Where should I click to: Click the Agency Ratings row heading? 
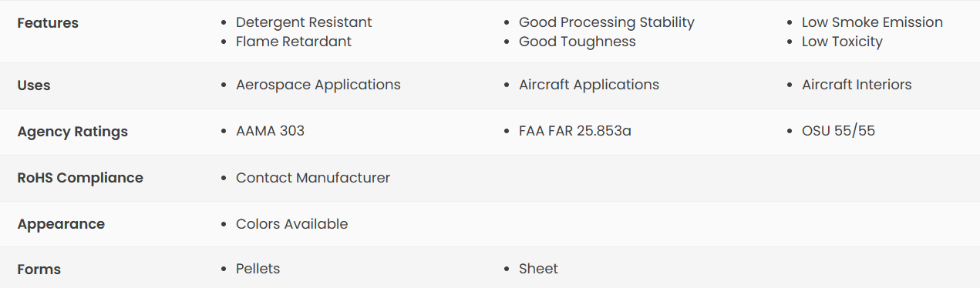72,132
